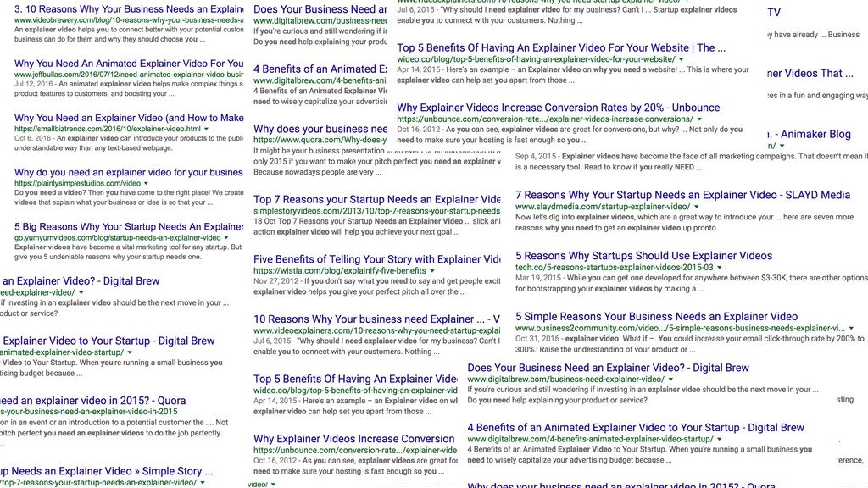Expand dropdown arrow beside wideo.co top-5-benefits URL
The width and height of the screenshot is (868, 488).
point(682,60)
